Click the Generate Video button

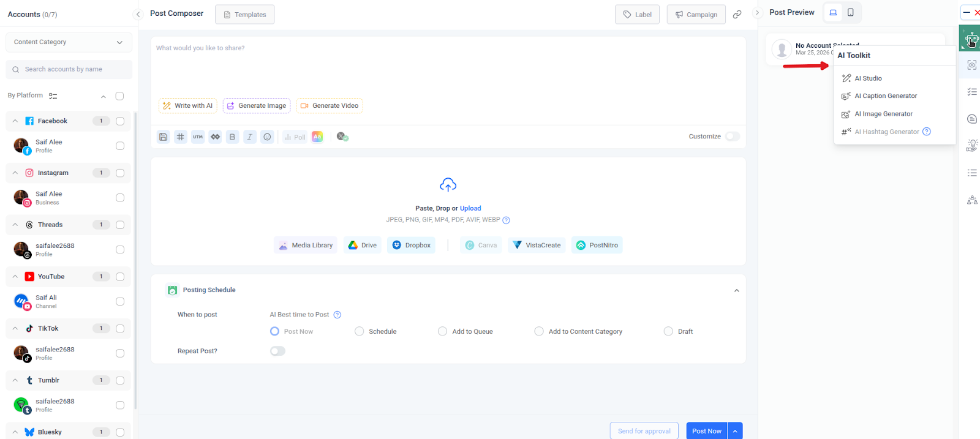330,106
